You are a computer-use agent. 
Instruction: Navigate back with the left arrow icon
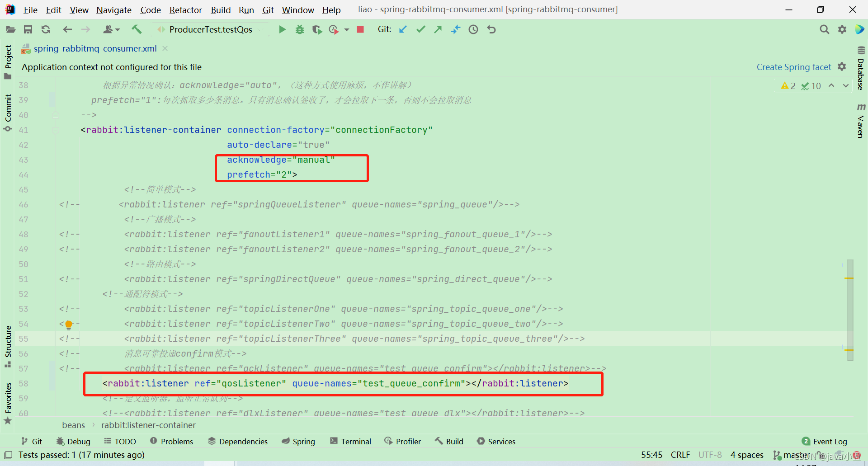tap(67, 29)
